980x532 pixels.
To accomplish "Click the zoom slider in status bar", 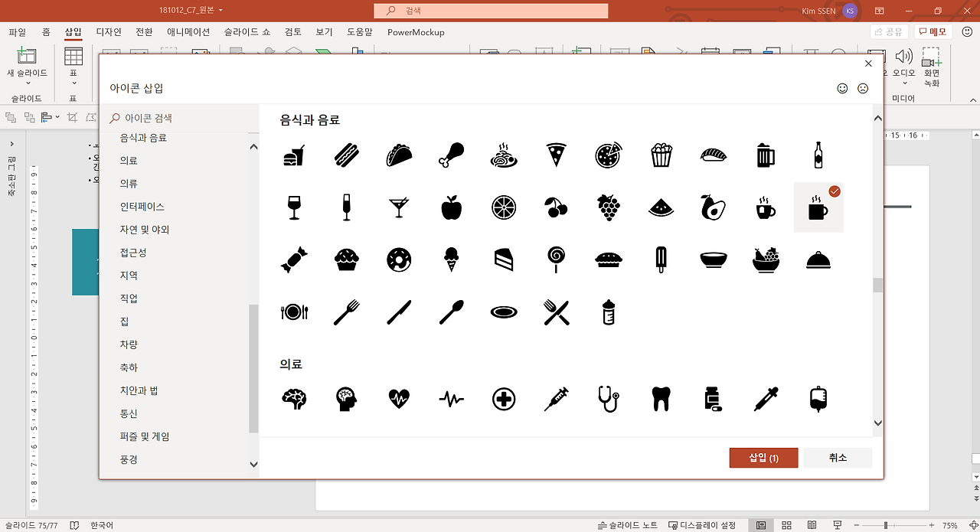I will (887, 525).
